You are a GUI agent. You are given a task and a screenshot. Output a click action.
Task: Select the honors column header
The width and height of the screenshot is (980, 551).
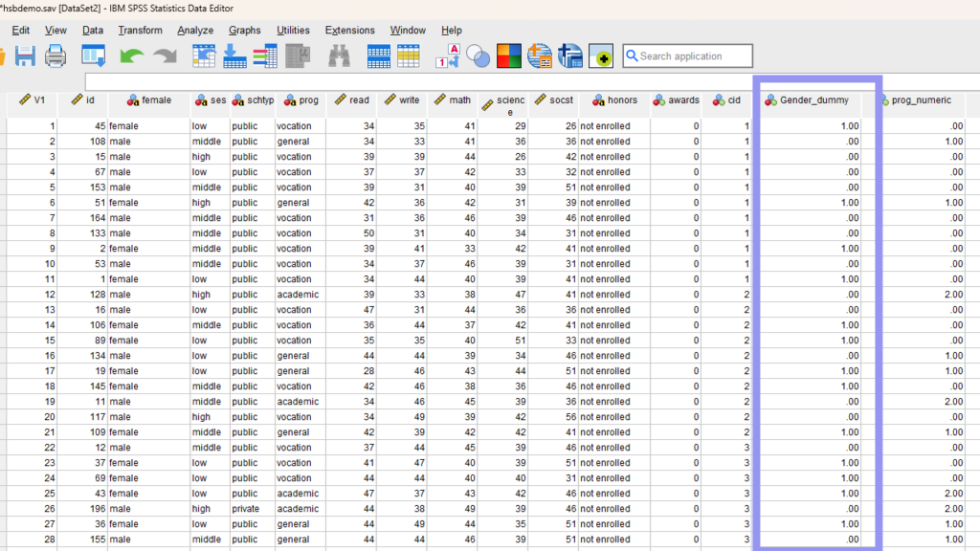621,100
